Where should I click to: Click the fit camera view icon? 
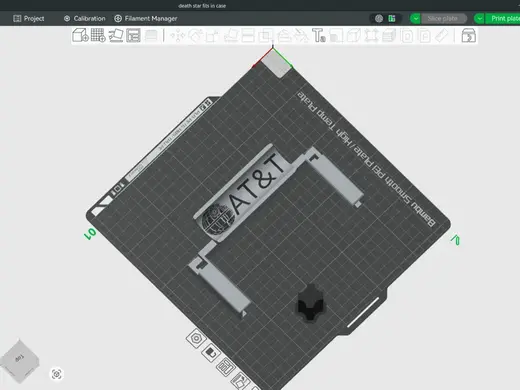(x=56, y=374)
